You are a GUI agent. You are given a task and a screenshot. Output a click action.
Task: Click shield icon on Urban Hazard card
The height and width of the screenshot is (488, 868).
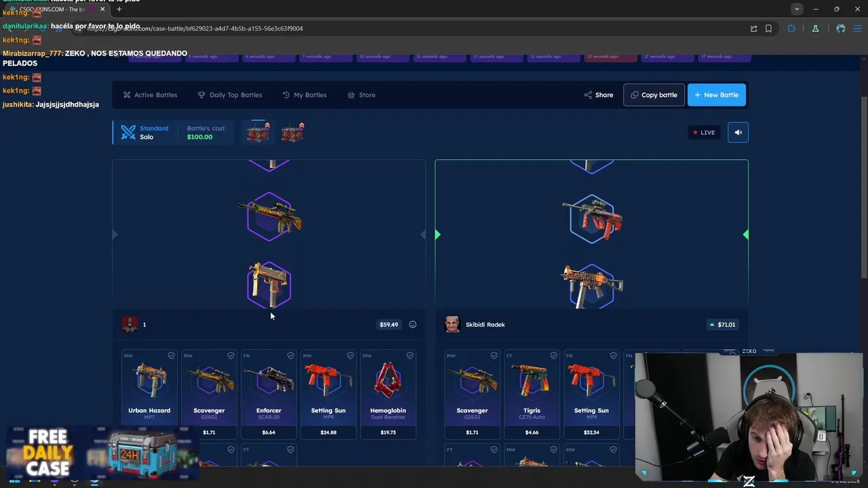(x=171, y=356)
